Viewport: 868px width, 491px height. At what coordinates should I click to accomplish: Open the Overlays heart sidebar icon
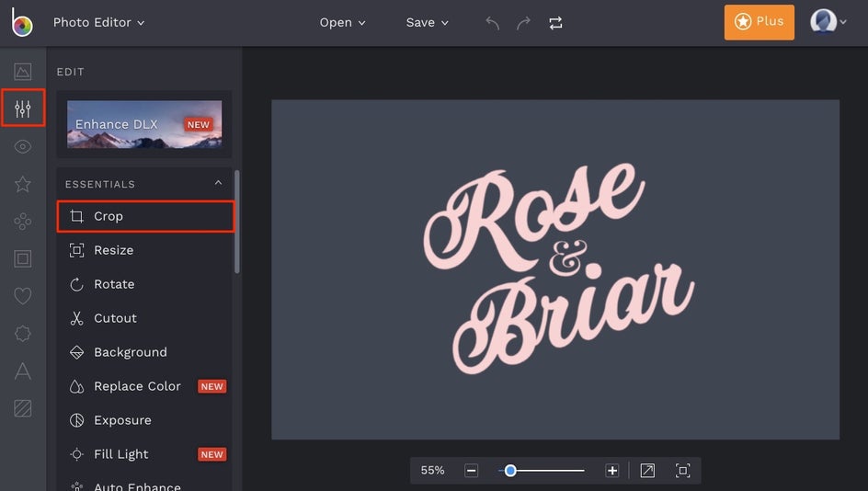[23, 296]
